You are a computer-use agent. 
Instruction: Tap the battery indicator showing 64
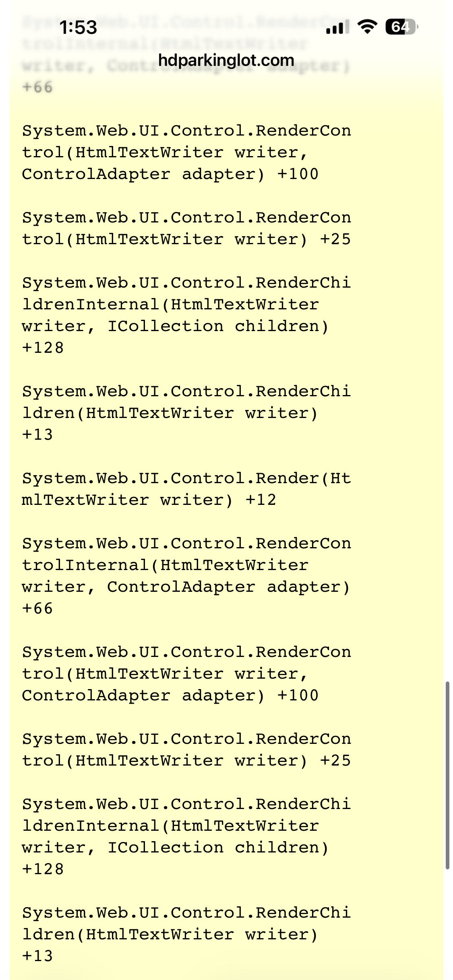point(401,27)
